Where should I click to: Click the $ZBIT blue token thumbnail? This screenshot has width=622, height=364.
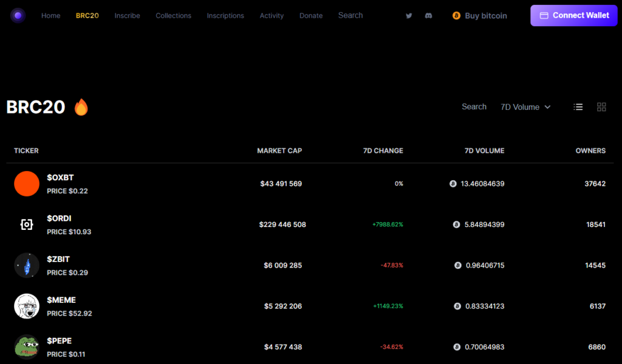(x=27, y=265)
